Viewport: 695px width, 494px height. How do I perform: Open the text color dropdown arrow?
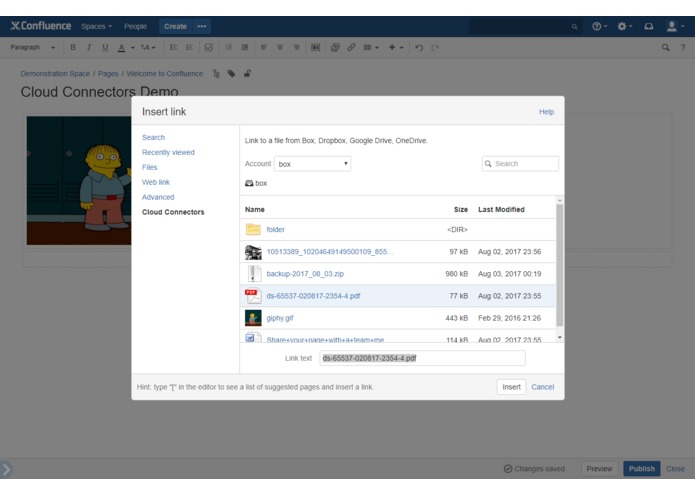133,48
